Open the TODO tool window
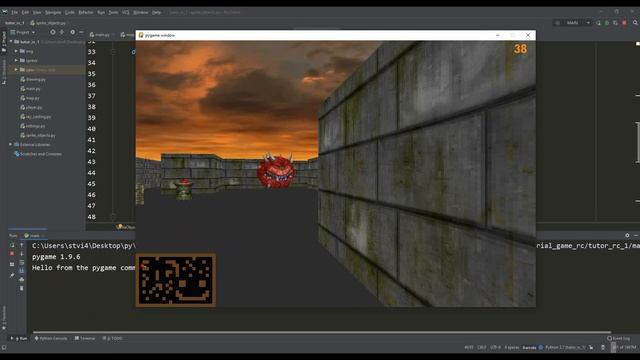Image resolution: width=640 pixels, height=360 pixels. coord(112,338)
